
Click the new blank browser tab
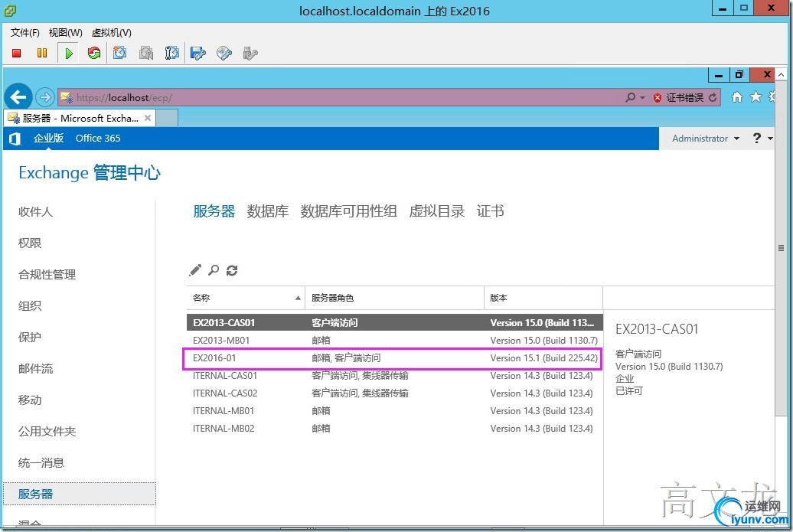168,118
